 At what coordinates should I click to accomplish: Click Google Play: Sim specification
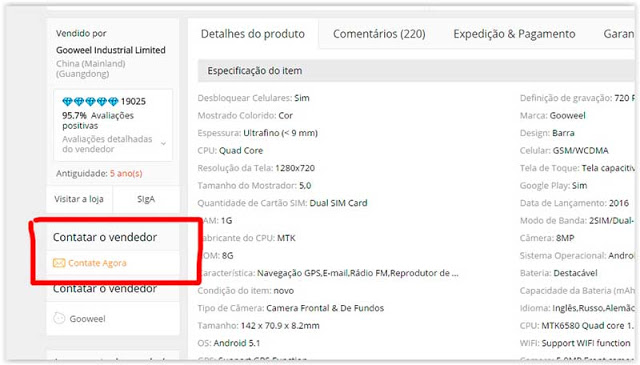pyautogui.click(x=553, y=186)
